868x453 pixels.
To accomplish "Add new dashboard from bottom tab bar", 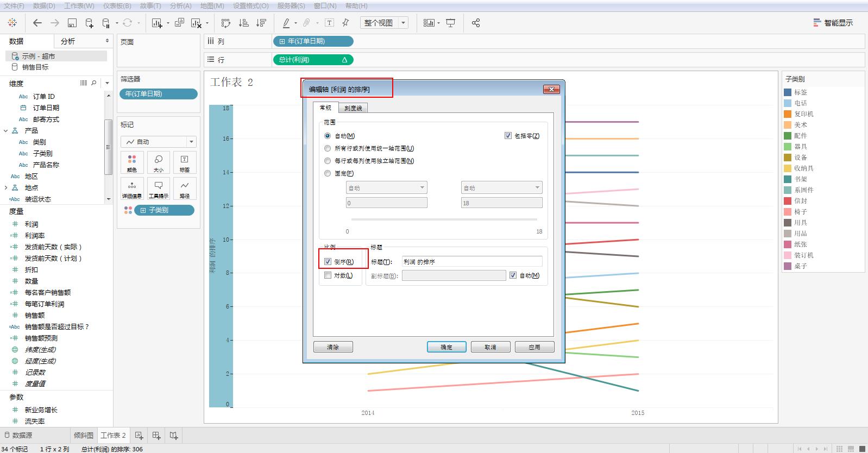I will (x=156, y=436).
